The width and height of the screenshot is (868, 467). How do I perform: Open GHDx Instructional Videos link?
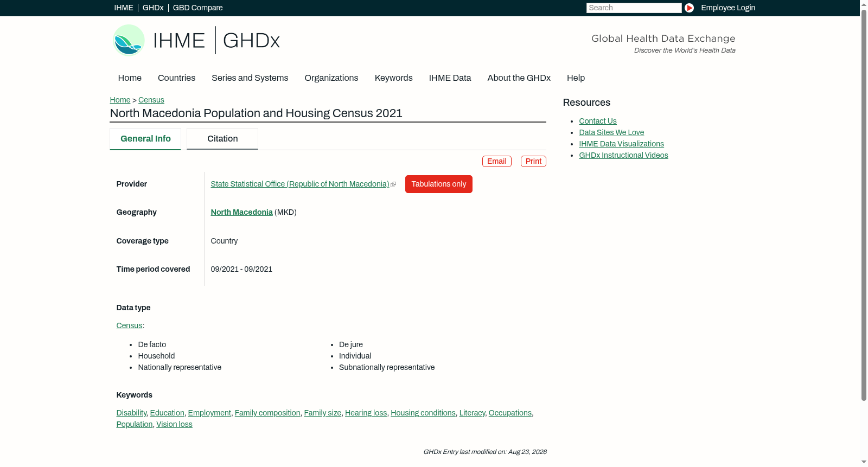point(623,155)
